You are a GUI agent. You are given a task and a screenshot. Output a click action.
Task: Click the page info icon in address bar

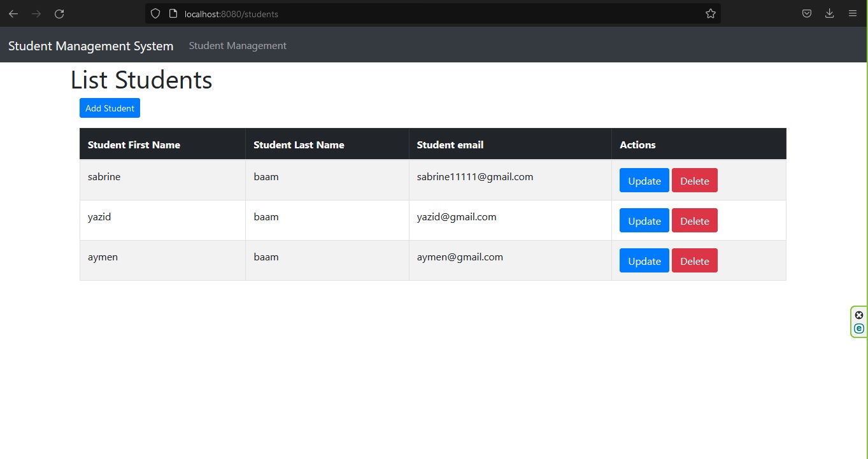coord(173,13)
